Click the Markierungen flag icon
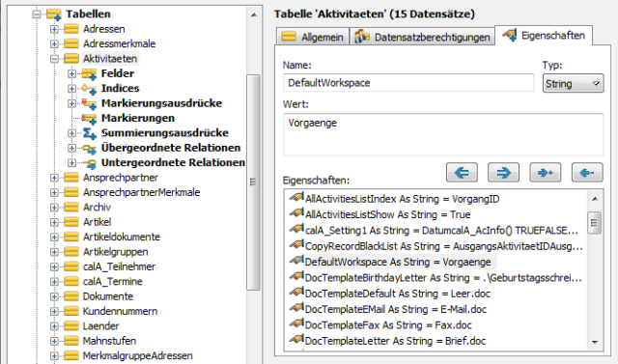Image resolution: width=618 pixels, height=364 pixels. point(89,118)
